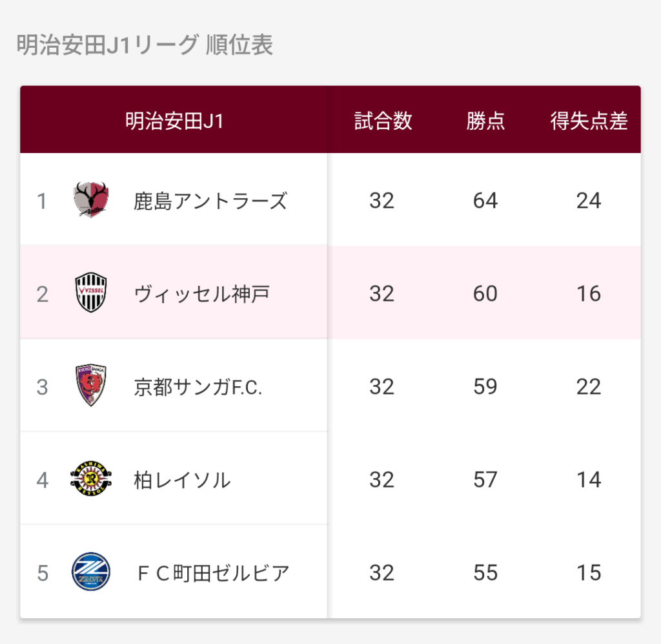Click the Vissel Kobe team crest
This screenshot has height=644, width=661.
pos(91,293)
